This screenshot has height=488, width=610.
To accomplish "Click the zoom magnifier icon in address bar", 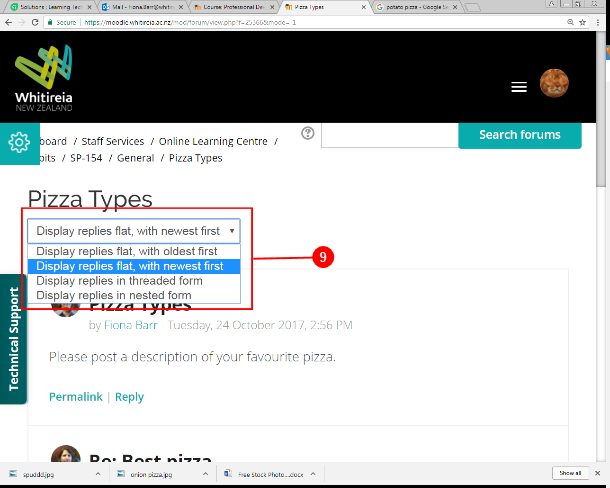I will [x=570, y=23].
